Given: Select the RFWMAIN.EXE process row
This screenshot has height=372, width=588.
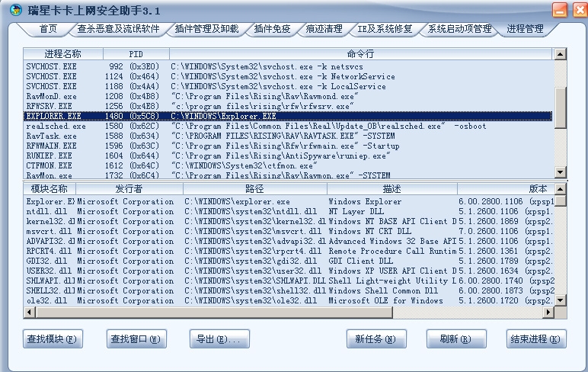Looking at the screenshot, I should coord(288,146).
